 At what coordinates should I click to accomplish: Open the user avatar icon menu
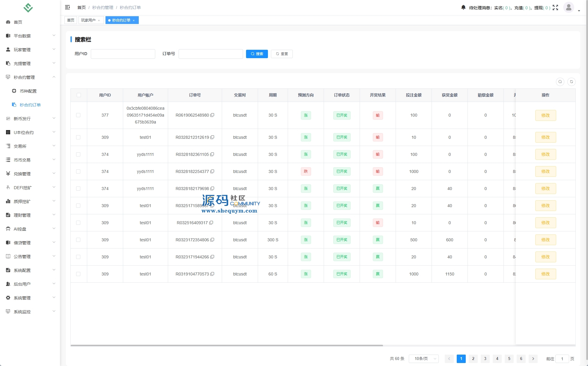pyautogui.click(x=569, y=7)
